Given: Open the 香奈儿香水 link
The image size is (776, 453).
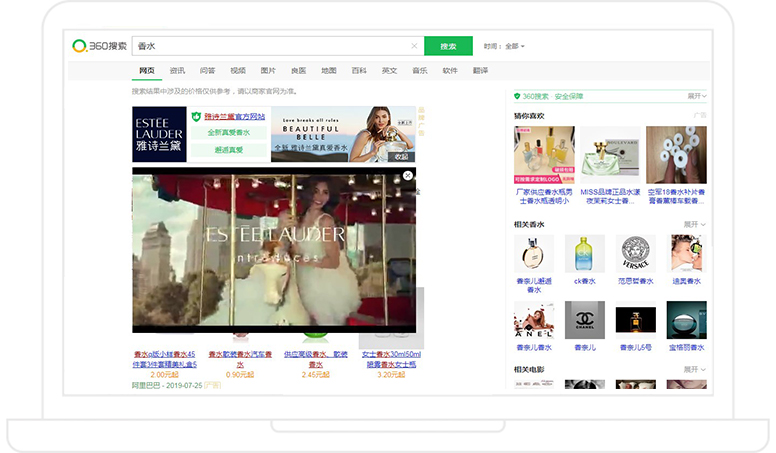Looking at the screenshot, I should point(534,348).
